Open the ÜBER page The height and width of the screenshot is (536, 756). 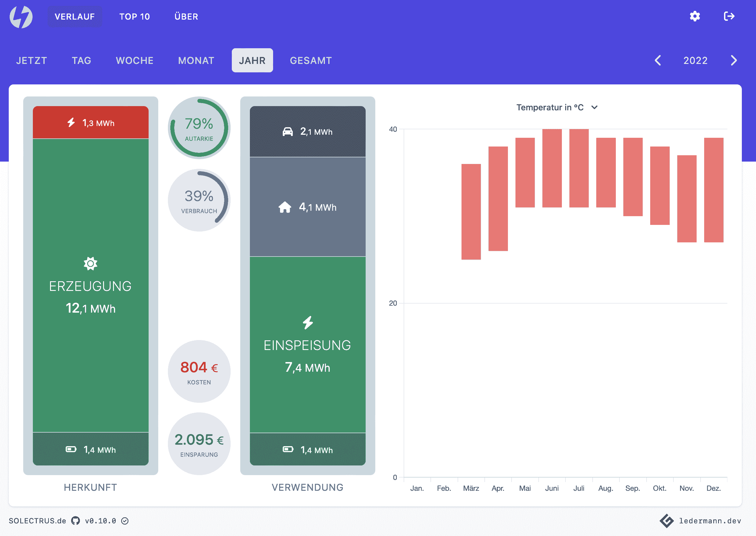[x=186, y=17]
